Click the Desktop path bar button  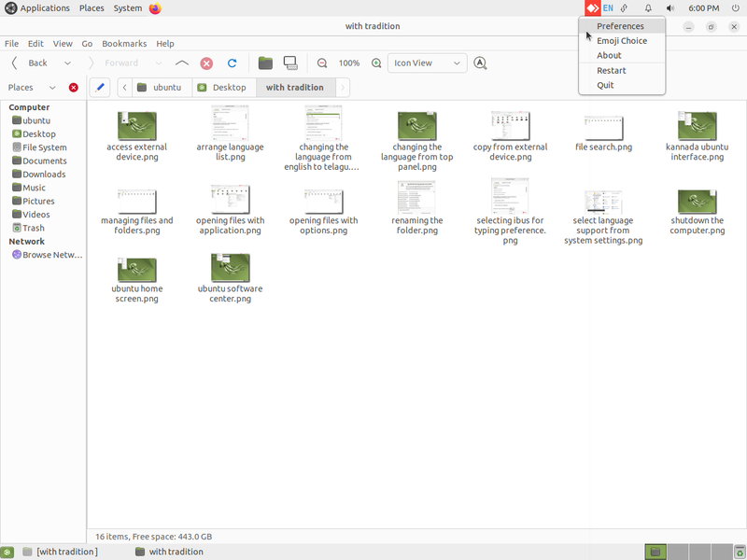click(x=224, y=88)
